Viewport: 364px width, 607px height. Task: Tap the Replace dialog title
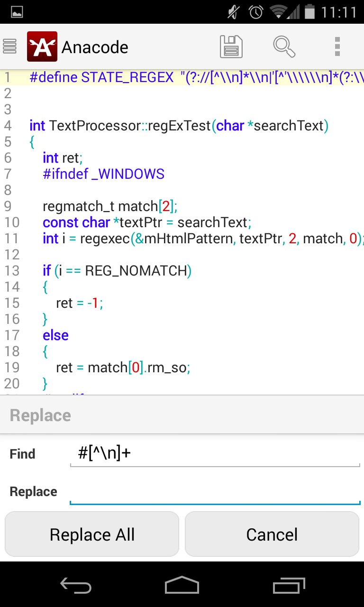tap(40, 415)
